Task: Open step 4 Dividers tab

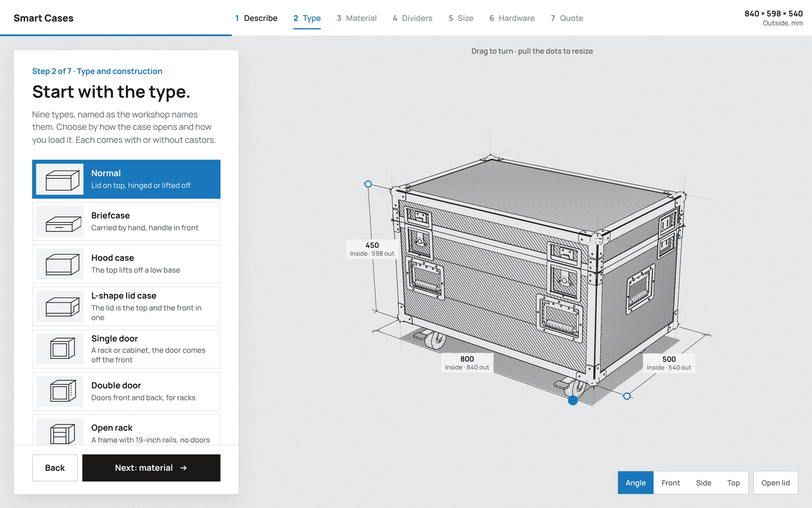Action: coord(412,18)
